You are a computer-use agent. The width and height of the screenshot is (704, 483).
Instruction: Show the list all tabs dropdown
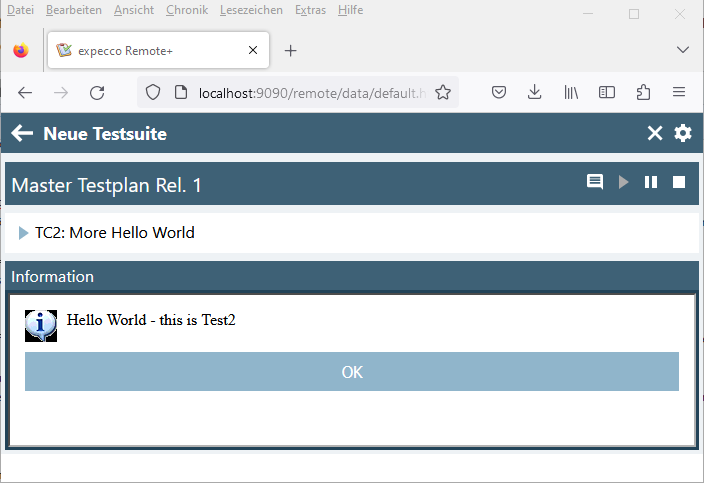click(683, 50)
